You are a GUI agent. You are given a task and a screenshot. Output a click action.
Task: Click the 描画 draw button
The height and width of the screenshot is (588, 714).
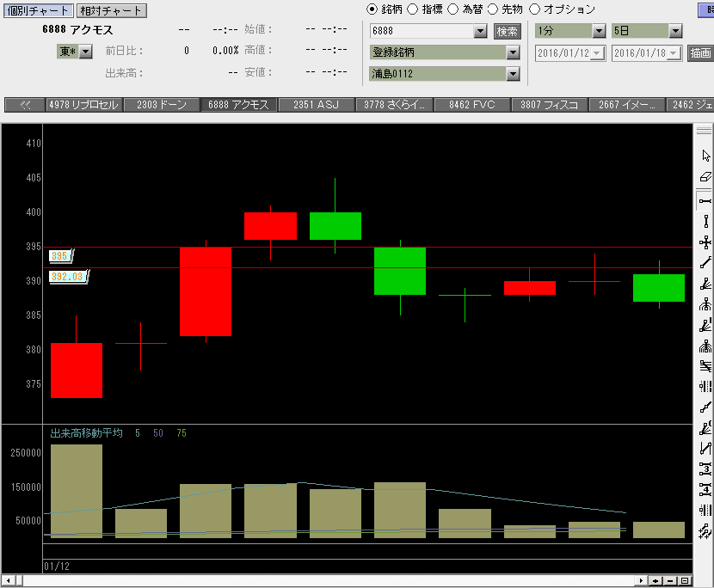[700, 52]
